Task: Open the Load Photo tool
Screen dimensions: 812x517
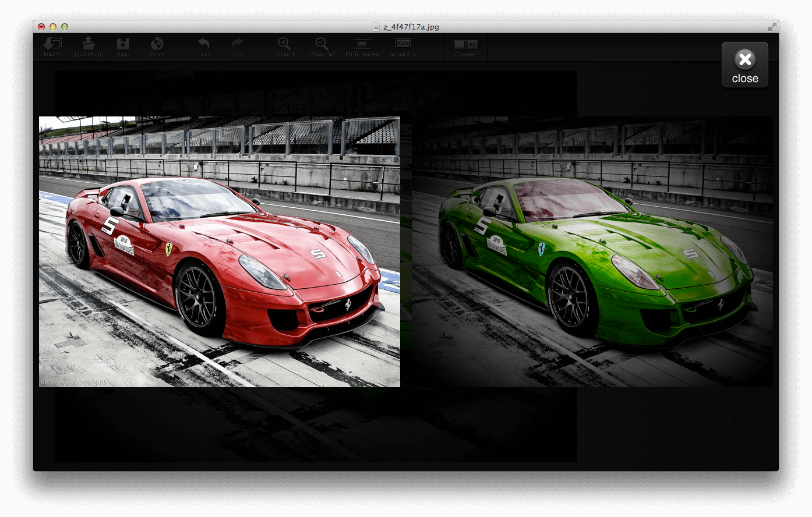Action: tap(89, 47)
